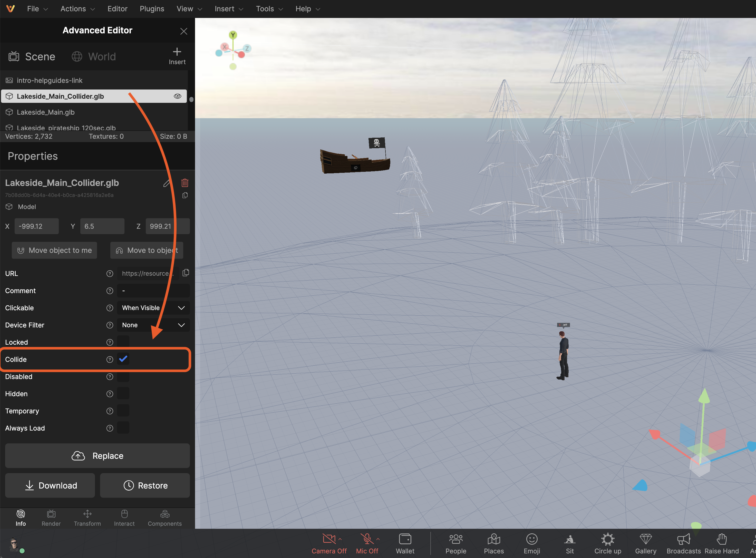Open help for Locked property
The width and height of the screenshot is (756, 558).
(x=110, y=342)
